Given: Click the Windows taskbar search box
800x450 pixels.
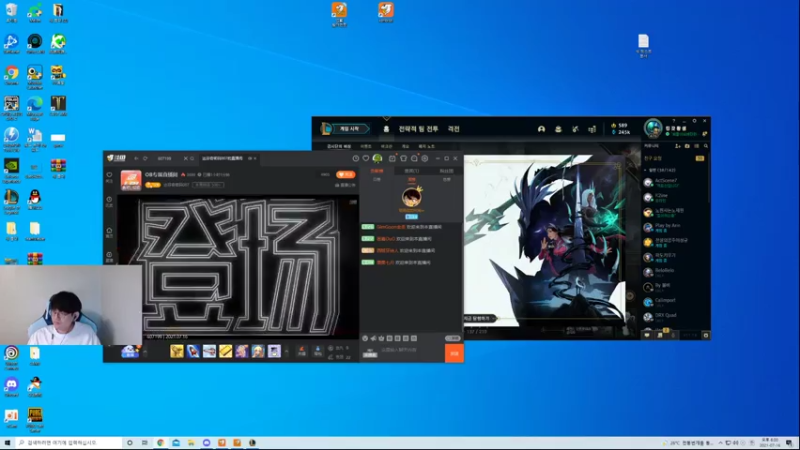Looking at the screenshot, I should [68, 443].
